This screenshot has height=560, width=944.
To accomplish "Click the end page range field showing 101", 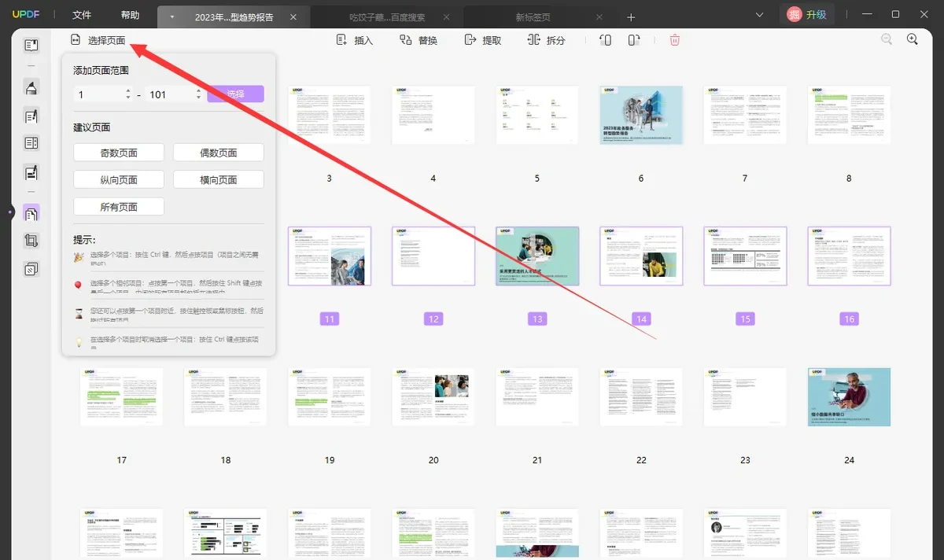I will [168, 94].
